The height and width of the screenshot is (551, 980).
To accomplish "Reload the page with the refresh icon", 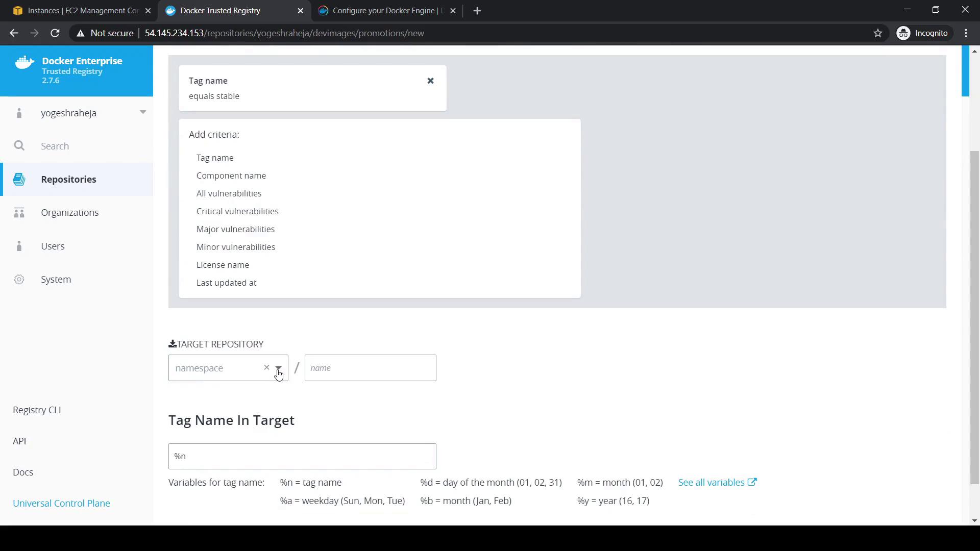I will (x=55, y=33).
